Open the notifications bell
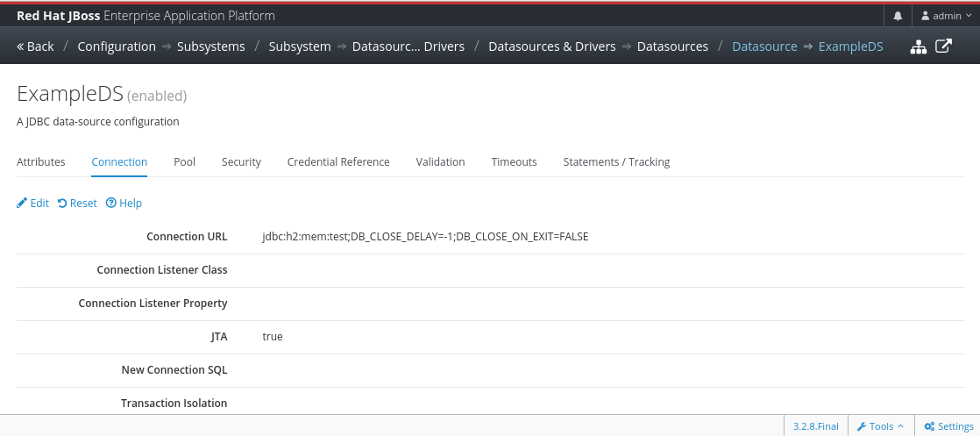This screenshot has height=436, width=980. 898,17
